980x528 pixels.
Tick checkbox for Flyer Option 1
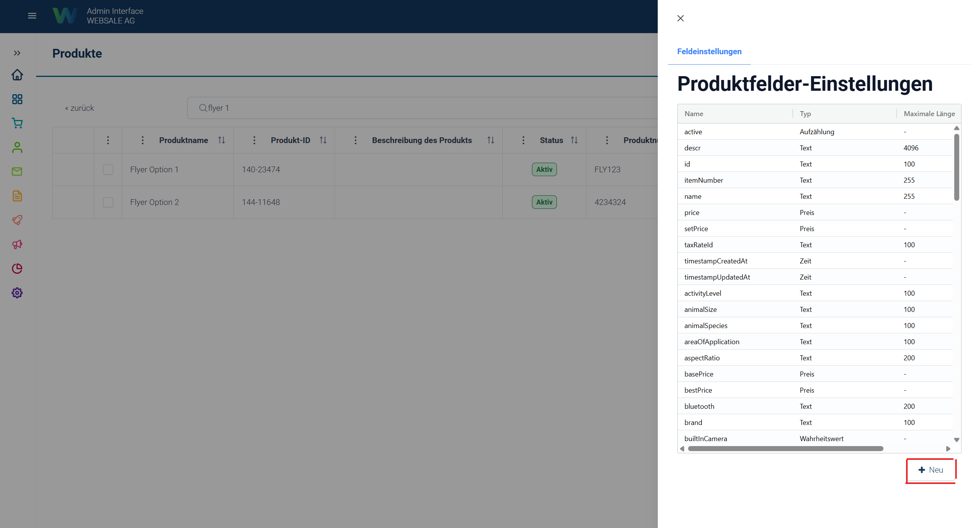(x=108, y=170)
